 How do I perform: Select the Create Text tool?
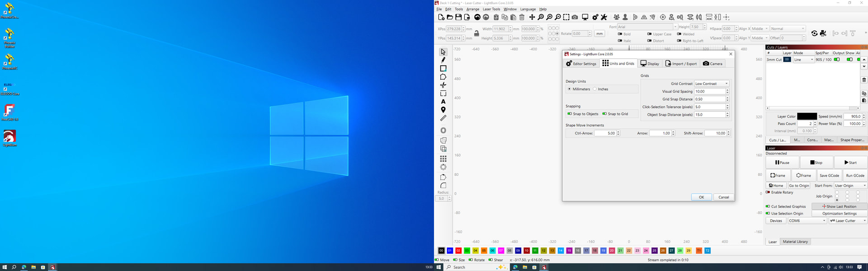443,102
